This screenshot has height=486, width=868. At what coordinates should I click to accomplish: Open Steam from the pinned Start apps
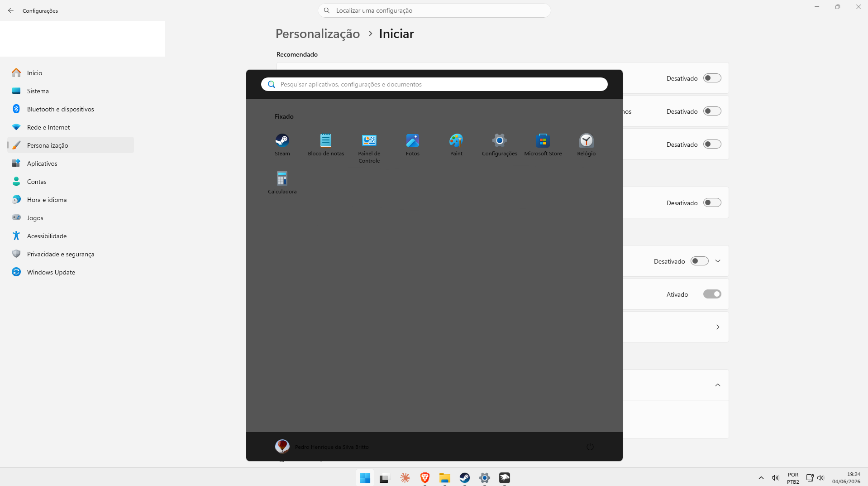282,145
